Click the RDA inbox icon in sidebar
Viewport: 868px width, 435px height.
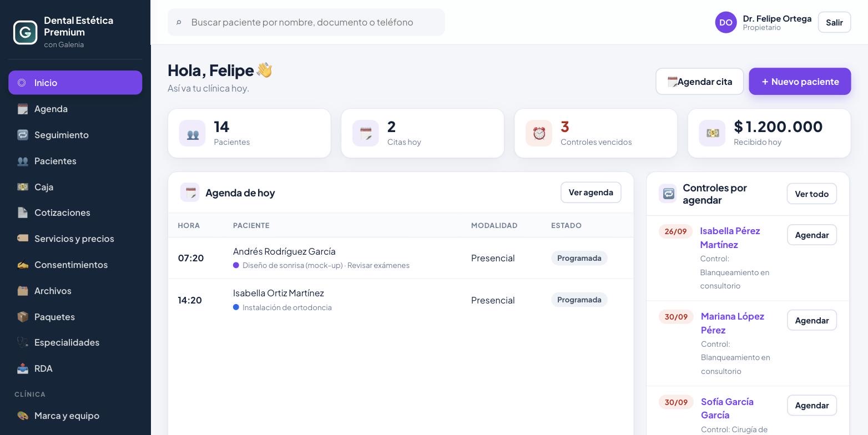[x=22, y=368]
